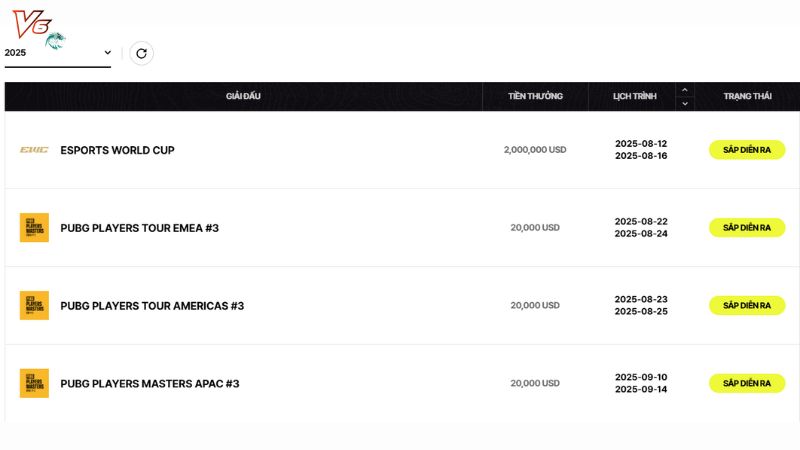
Task: Click the PUBG Players Tour EMEA #3 logo
Action: 34,228
